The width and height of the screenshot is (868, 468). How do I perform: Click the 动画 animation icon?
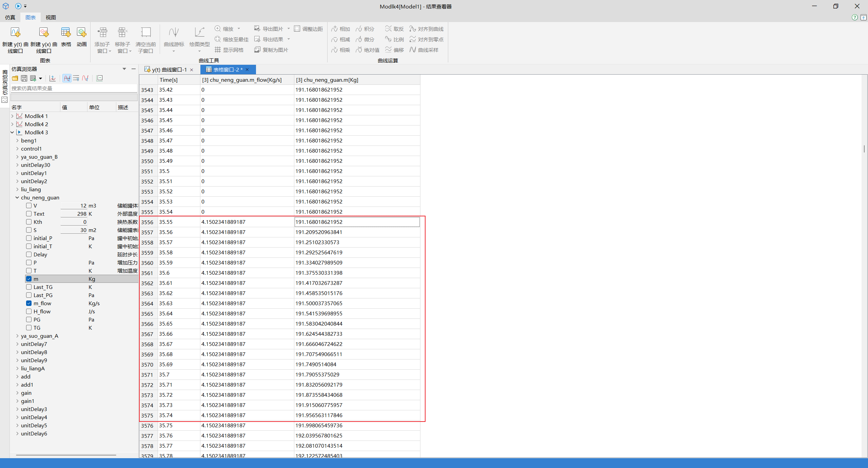coord(82,33)
